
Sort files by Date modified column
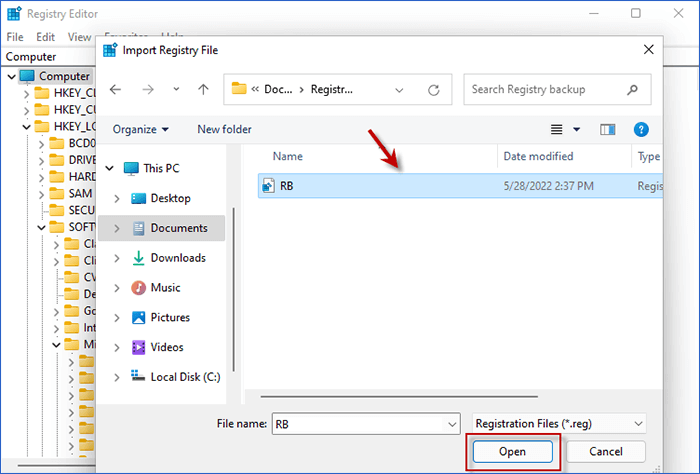(x=538, y=156)
